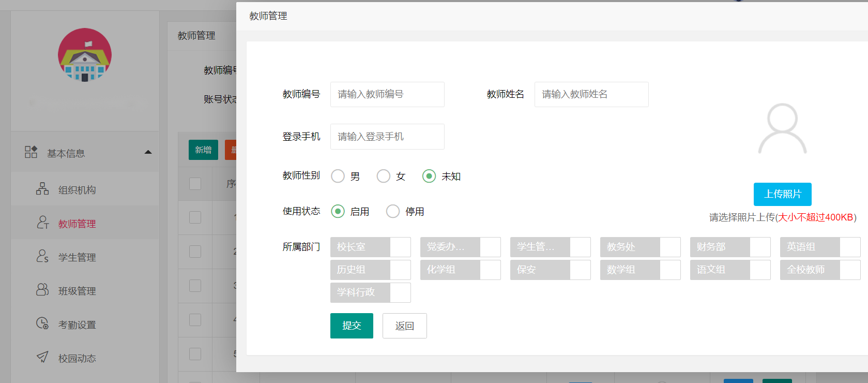Viewport: 868px width, 383px height.
Task: Click the 班级管理 group icon
Action: [x=42, y=290]
